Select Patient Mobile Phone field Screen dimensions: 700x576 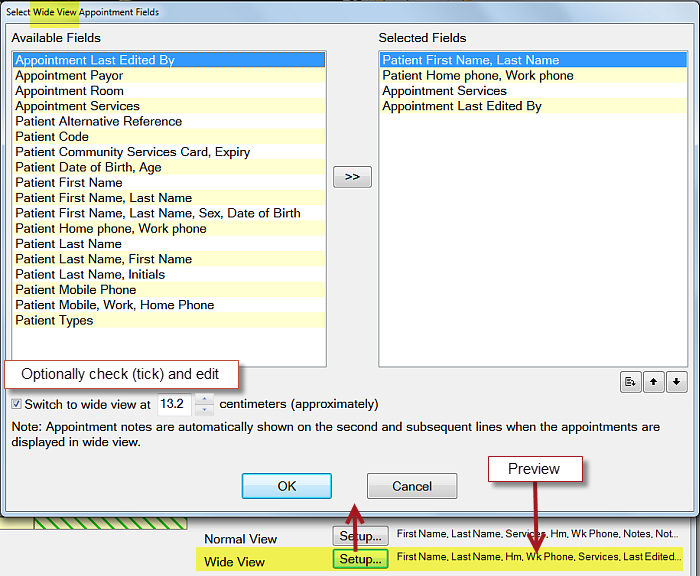tap(169, 290)
